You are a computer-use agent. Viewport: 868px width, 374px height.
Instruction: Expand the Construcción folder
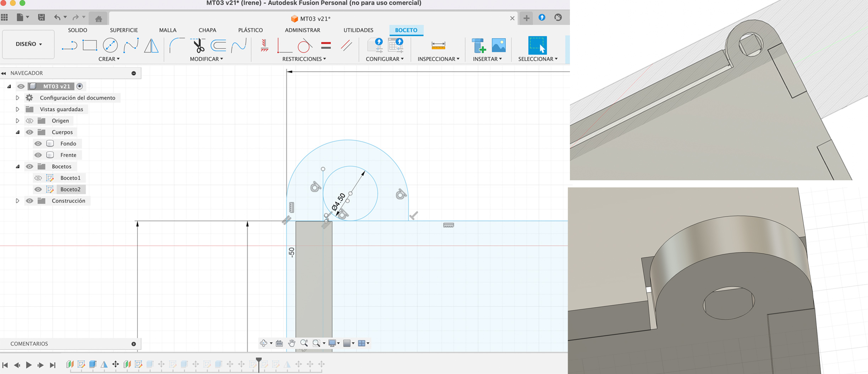(17, 201)
